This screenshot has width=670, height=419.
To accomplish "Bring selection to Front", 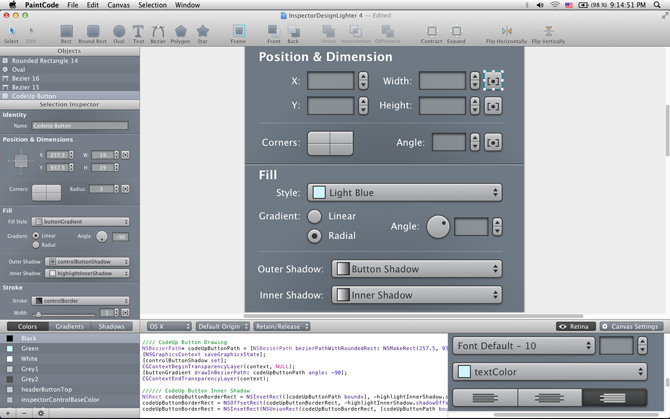I will coord(273,34).
